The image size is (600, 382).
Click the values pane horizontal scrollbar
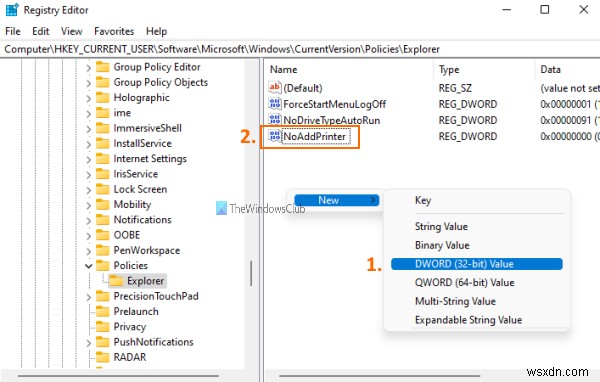pyautogui.click(x=379, y=376)
